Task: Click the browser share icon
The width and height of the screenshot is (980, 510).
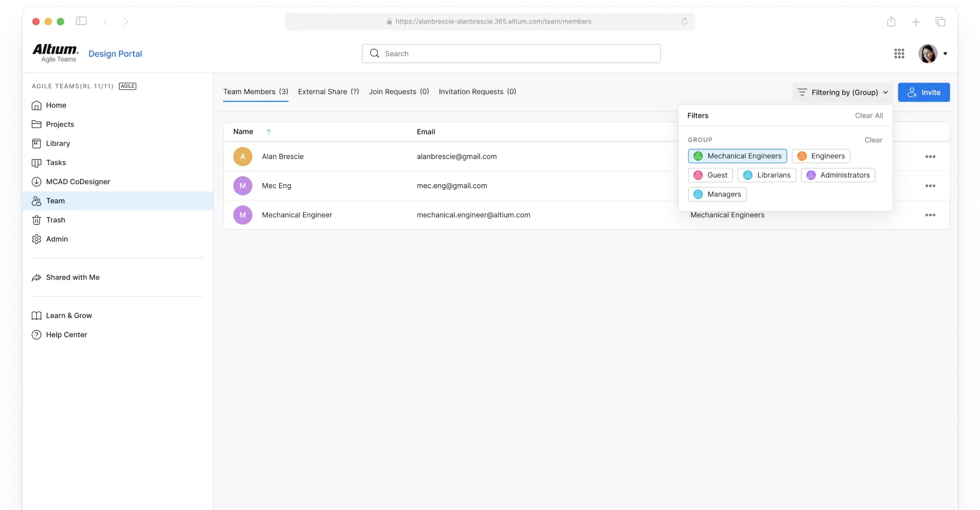Action: pyautogui.click(x=891, y=21)
